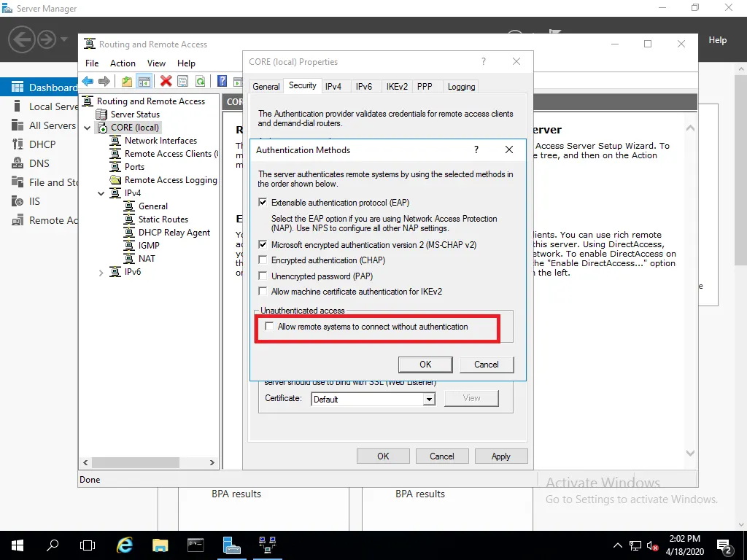Toggle Show/Hide Console Tree toolbar icon

point(144,82)
